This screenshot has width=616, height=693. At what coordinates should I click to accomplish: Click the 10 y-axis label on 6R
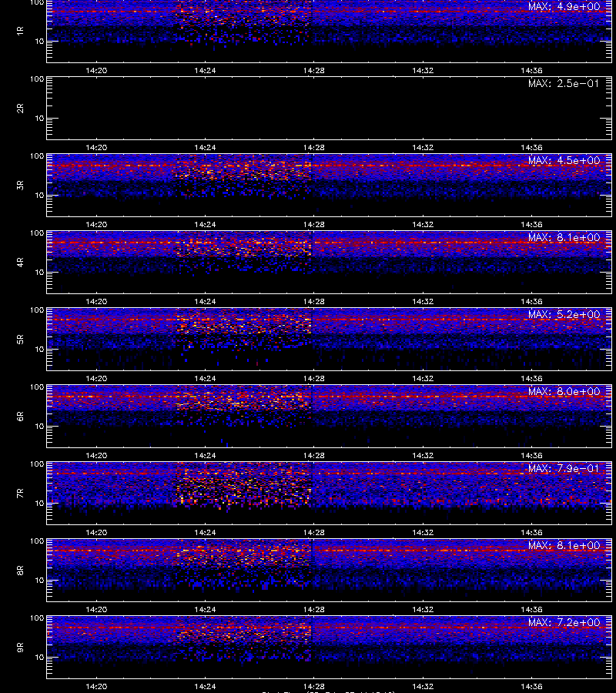[39, 426]
